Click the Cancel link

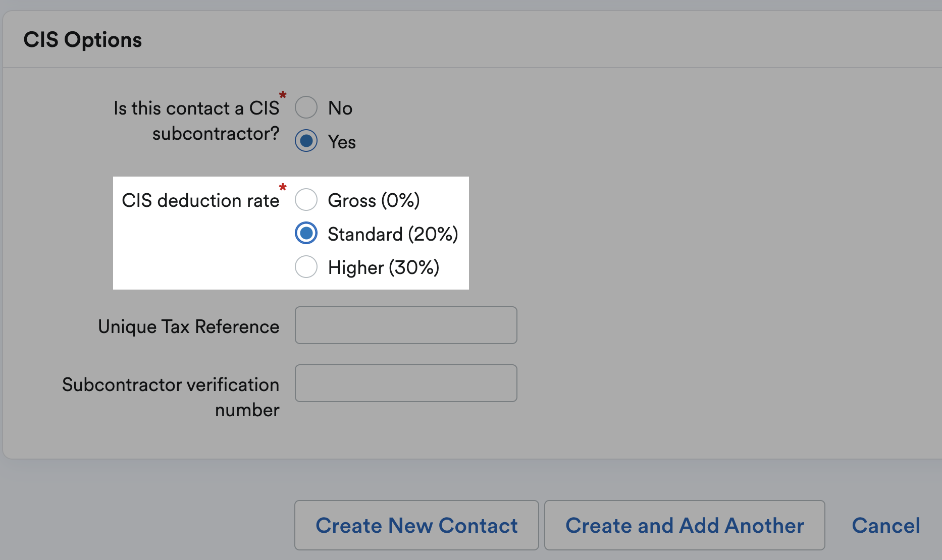(x=886, y=525)
